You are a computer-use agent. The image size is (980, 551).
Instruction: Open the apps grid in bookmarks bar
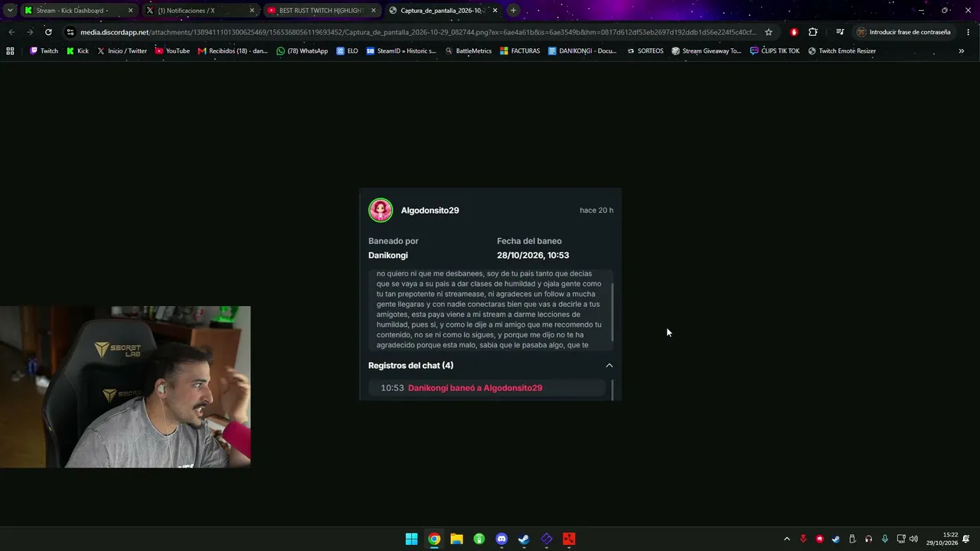pos(10,51)
